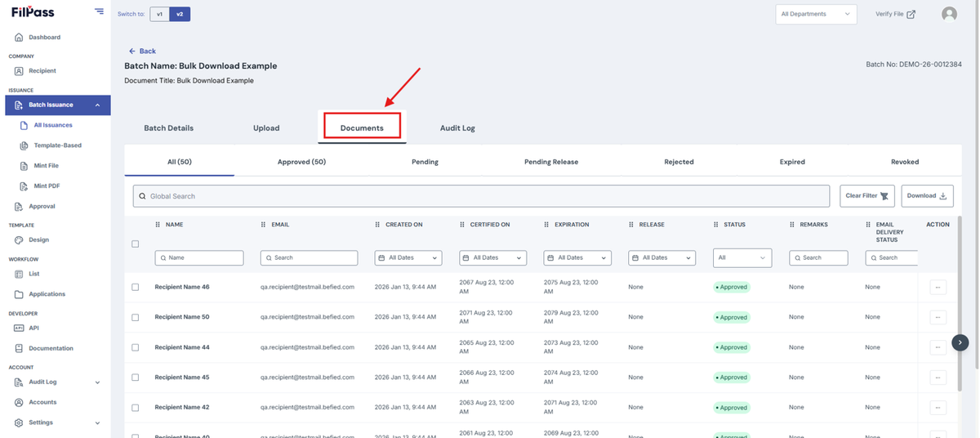Open the Created On dates filter

(x=408, y=257)
